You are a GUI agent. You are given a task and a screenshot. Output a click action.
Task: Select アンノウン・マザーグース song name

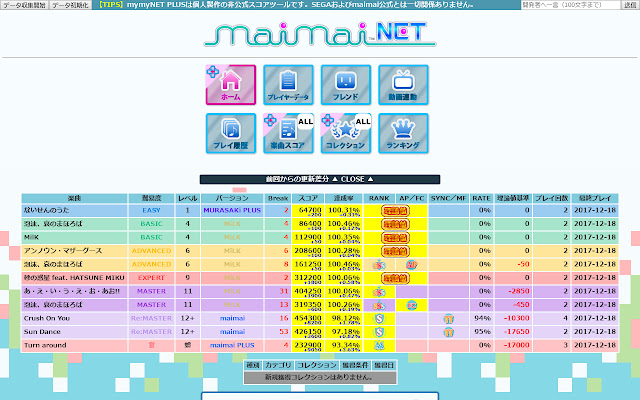63,251
